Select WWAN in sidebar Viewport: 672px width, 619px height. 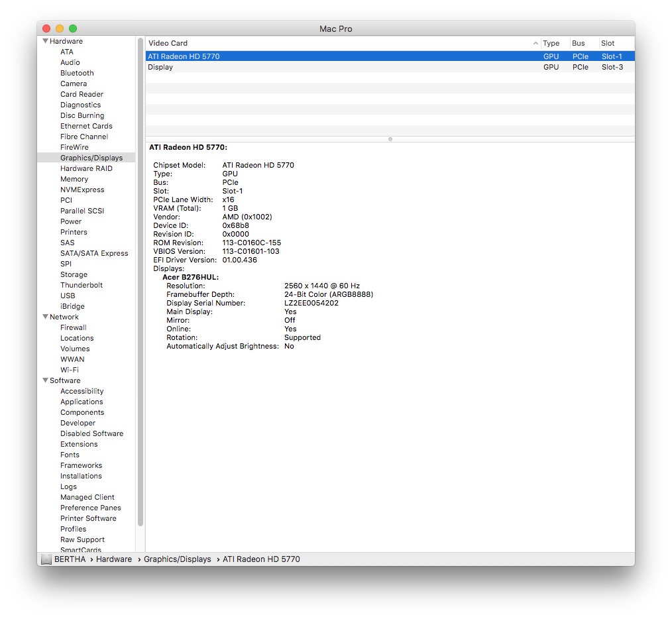(x=72, y=359)
